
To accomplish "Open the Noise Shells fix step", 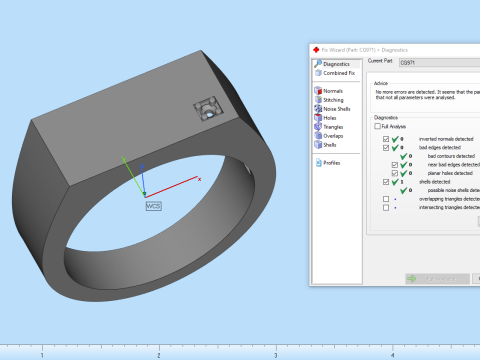I will [332, 109].
